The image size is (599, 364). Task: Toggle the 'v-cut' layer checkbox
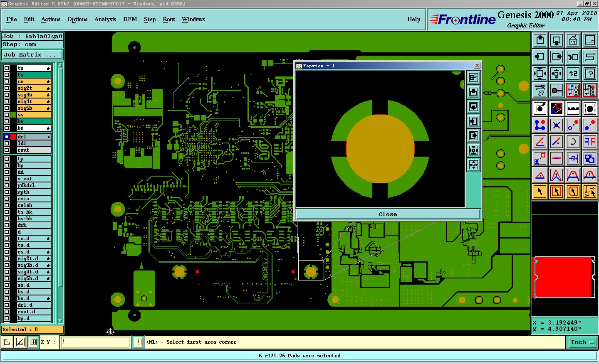click(x=7, y=179)
